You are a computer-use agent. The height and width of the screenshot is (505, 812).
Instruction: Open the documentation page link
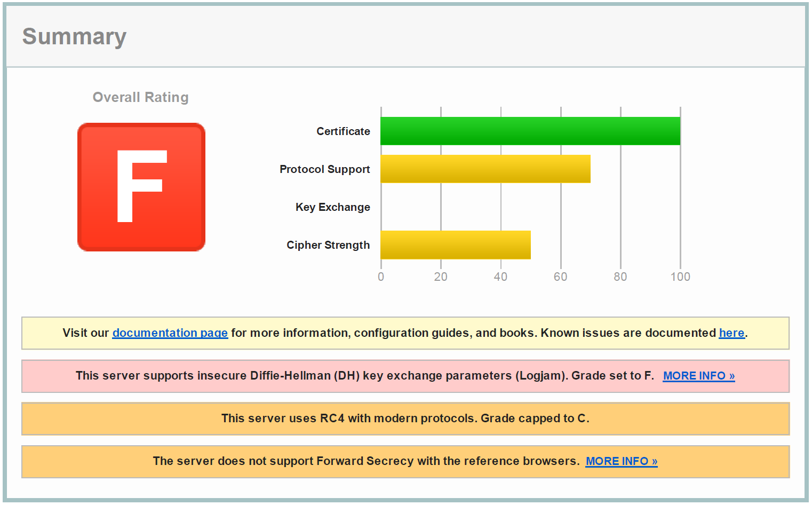(170, 333)
